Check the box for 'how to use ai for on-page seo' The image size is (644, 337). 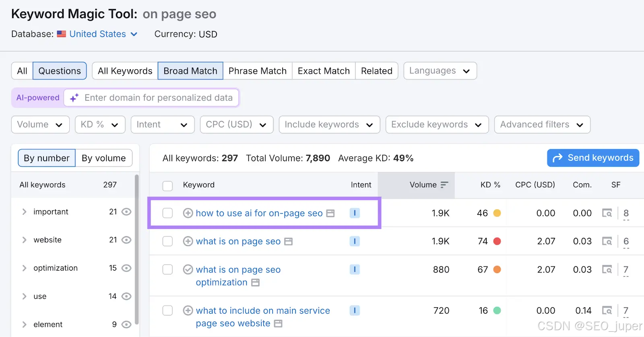167,213
